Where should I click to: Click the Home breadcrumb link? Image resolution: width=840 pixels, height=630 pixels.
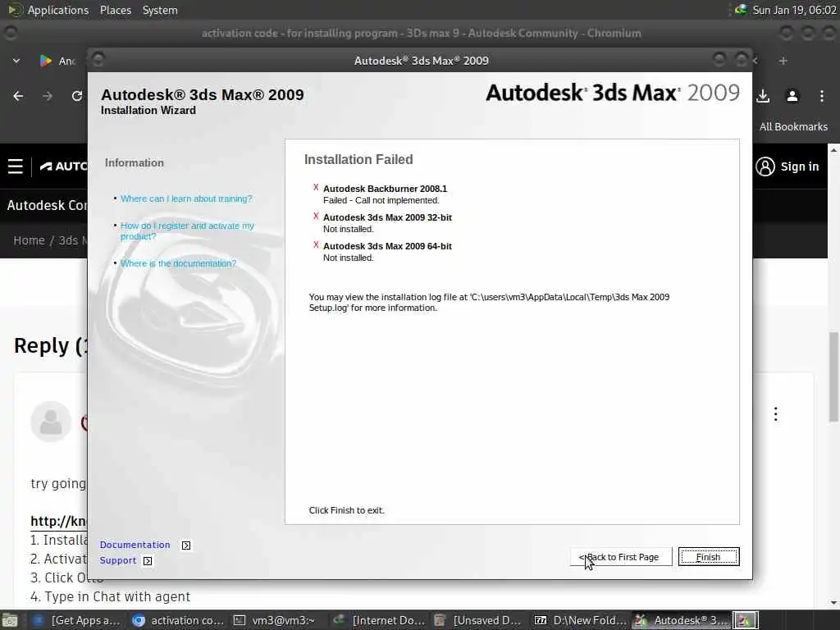coord(29,240)
